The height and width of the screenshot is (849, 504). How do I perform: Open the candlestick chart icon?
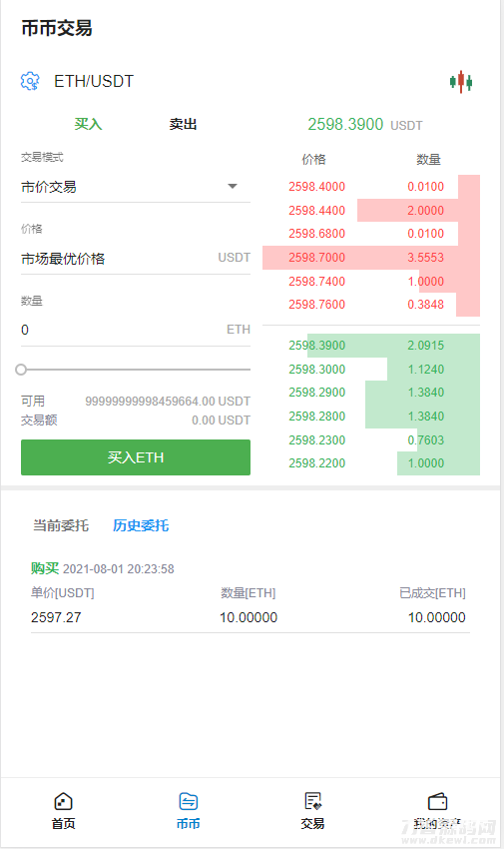(x=461, y=82)
